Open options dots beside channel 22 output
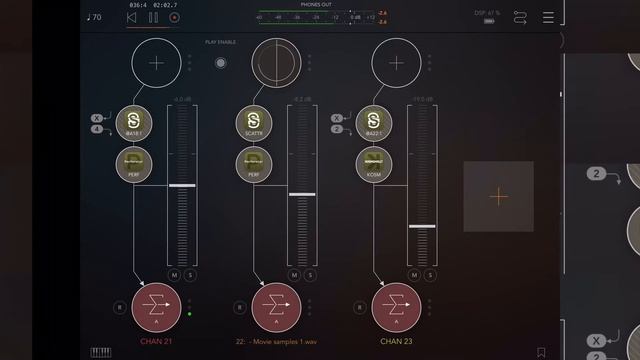 (309, 307)
